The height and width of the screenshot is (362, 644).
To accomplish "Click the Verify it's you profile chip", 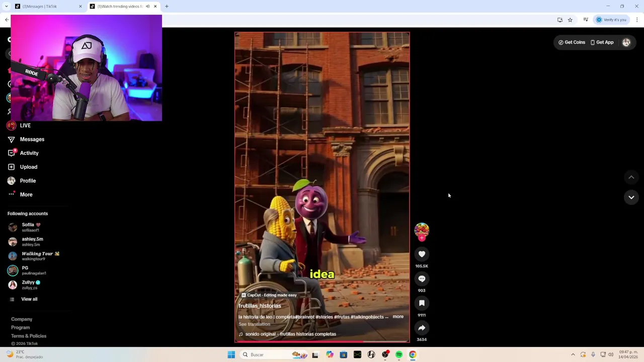I will click(611, 20).
